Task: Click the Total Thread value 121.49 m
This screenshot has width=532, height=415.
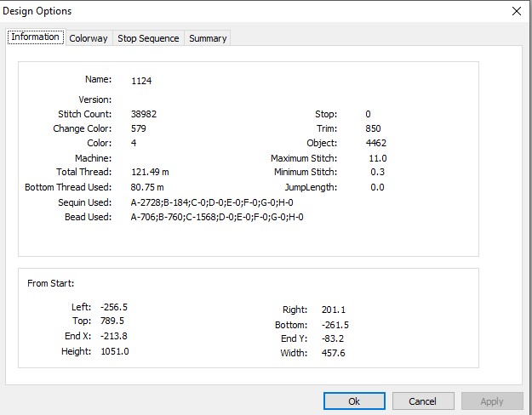Action: [150, 172]
